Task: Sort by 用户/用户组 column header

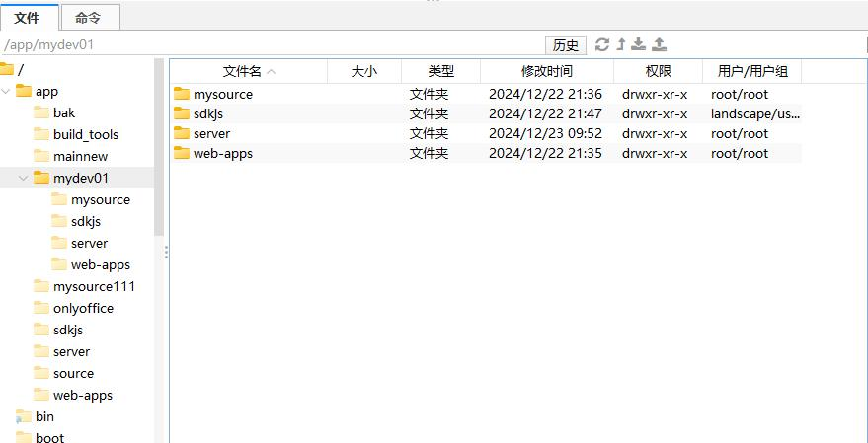Action: click(752, 71)
